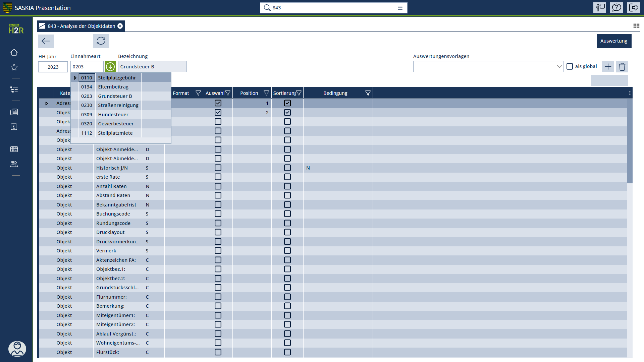The height and width of the screenshot is (362, 644).
Task: Open the search field hamburger menu
Action: coord(400,8)
